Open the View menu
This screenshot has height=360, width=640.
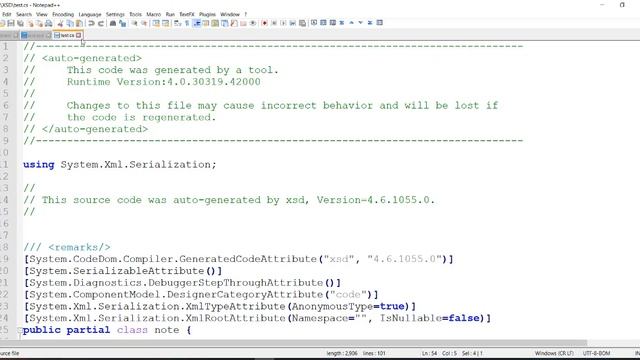click(x=42, y=14)
